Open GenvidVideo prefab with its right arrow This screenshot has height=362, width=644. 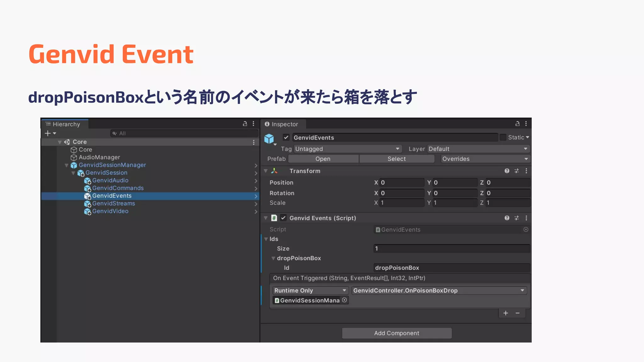[x=256, y=212]
